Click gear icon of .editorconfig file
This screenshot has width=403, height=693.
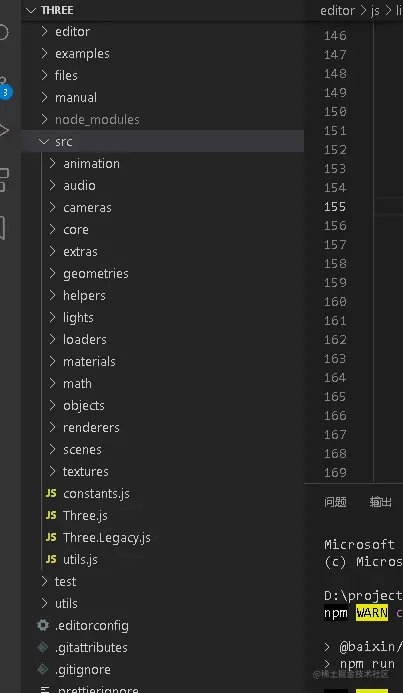pos(43,625)
